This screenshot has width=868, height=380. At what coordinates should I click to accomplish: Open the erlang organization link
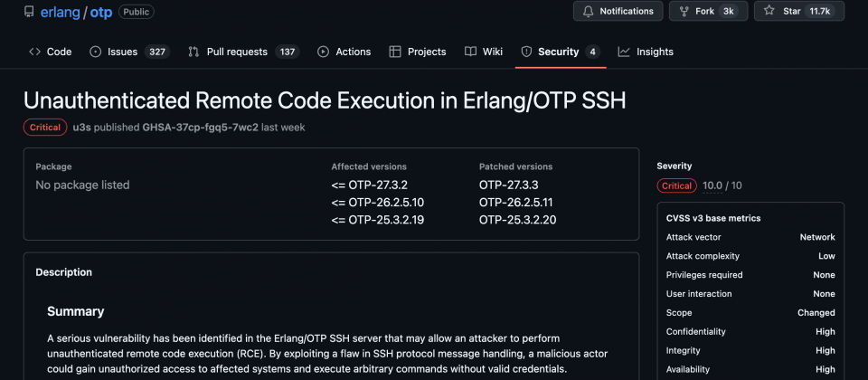61,12
